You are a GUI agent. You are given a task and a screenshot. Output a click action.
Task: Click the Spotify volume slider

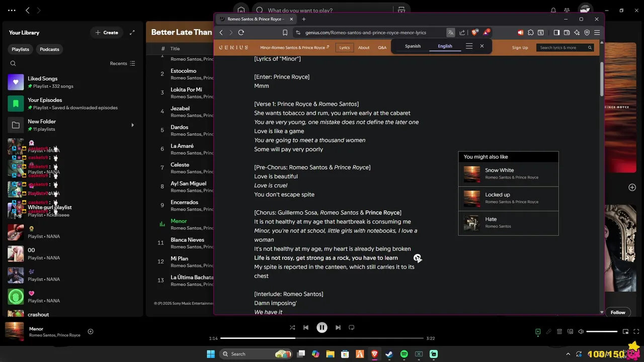[602, 331]
